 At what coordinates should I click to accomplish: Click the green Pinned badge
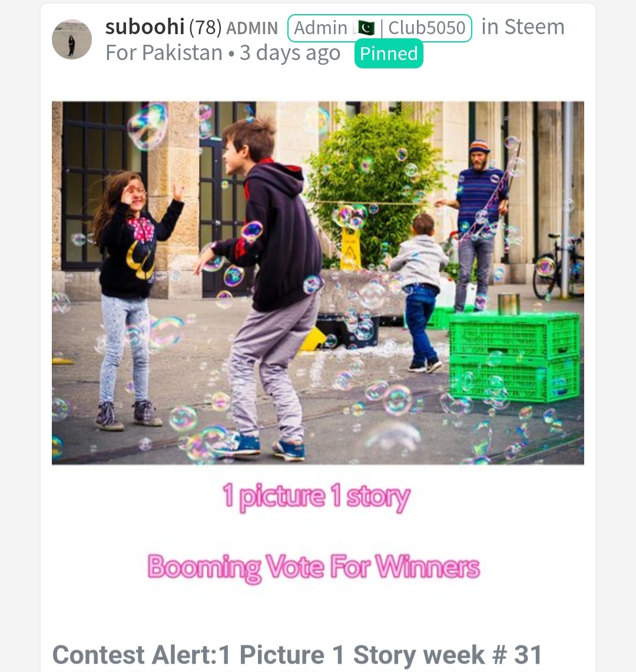point(389,54)
